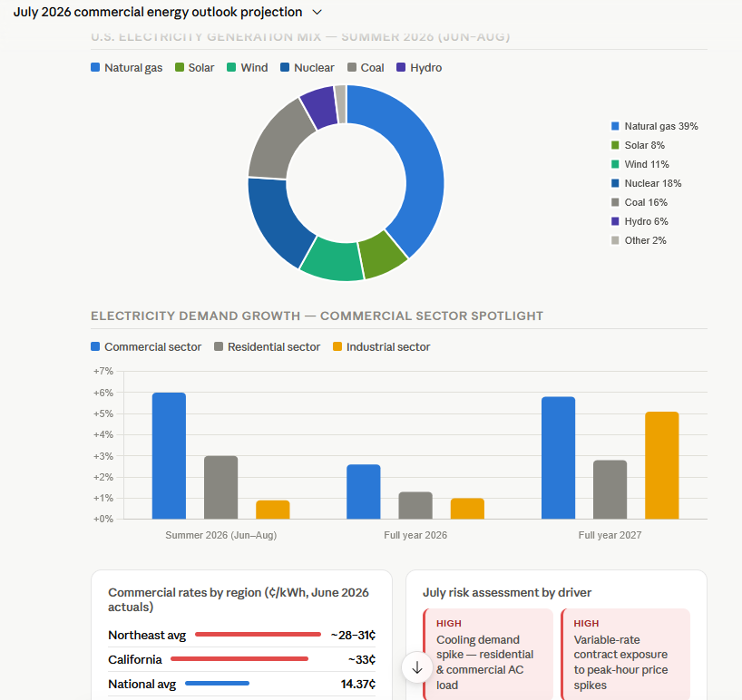Open the Cooling demand spike risk card

488,654
